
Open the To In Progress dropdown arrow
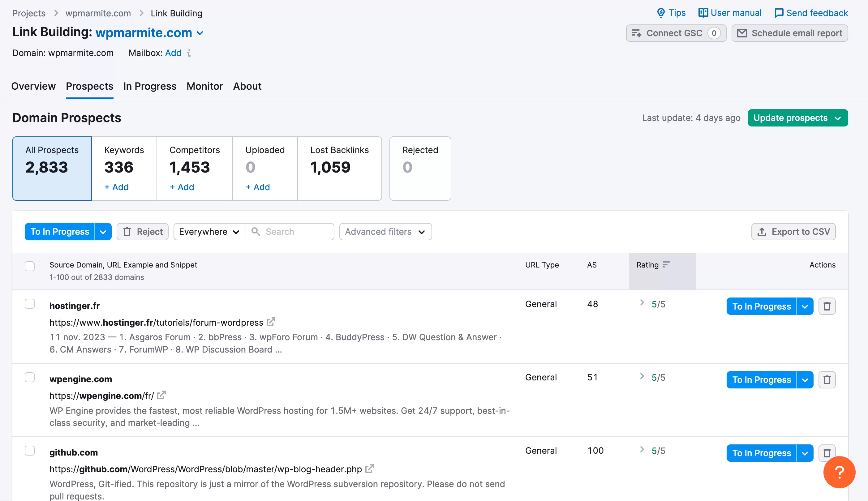pos(103,231)
